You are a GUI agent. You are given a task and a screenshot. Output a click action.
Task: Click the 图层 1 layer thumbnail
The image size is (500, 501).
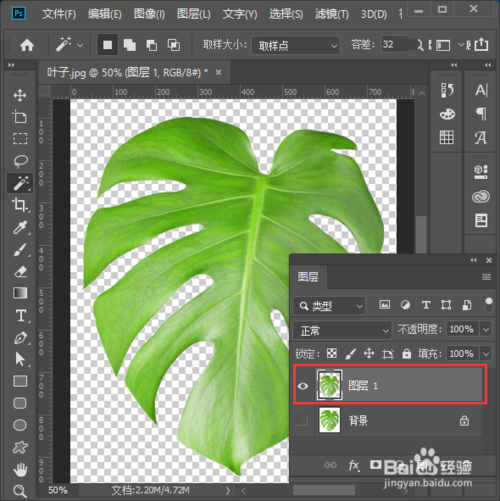[329, 385]
